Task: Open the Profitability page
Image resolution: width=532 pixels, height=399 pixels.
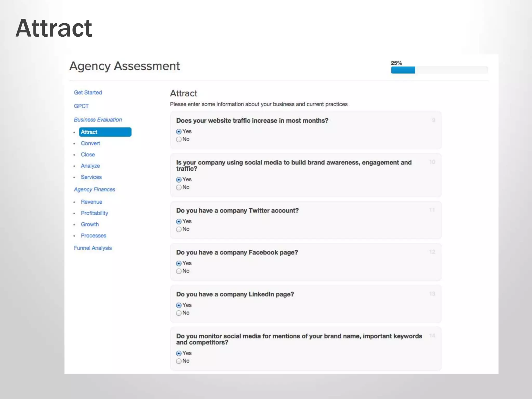Action: coord(94,213)
